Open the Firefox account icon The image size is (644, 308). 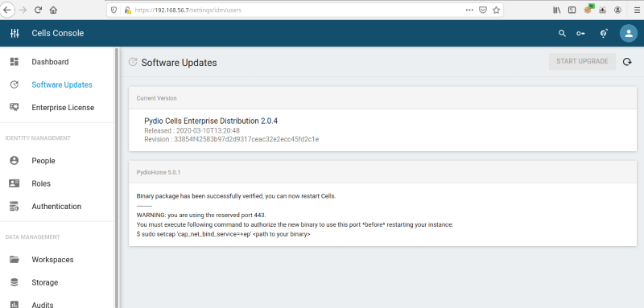click(617, 10)
